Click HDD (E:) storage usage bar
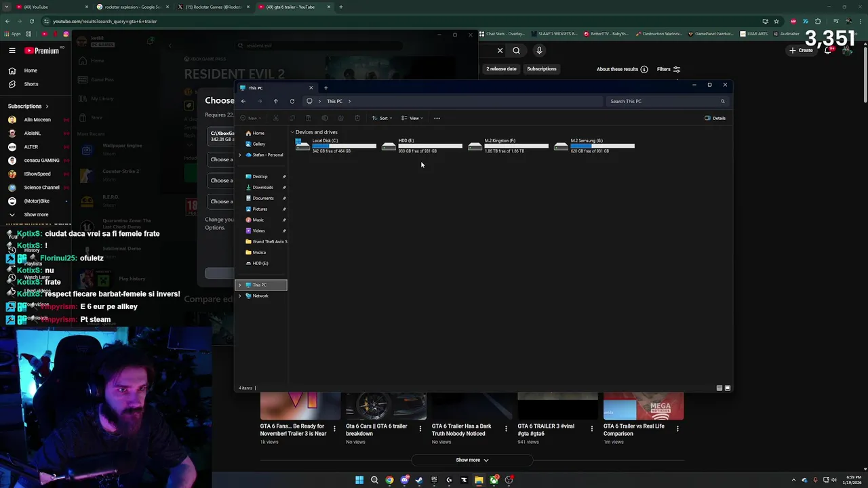This screenshot has width=868, height=488. 430,146
